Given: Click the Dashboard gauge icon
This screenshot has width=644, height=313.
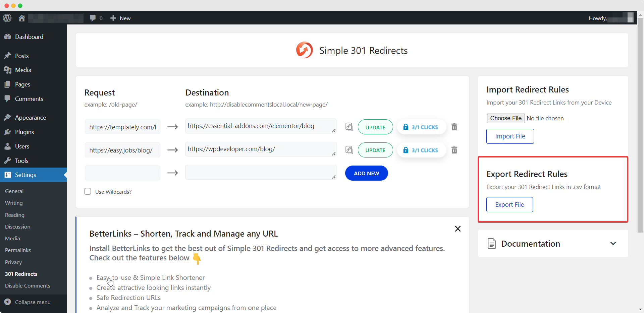Looking at the screenshot, I should click(x=7, y=37).
